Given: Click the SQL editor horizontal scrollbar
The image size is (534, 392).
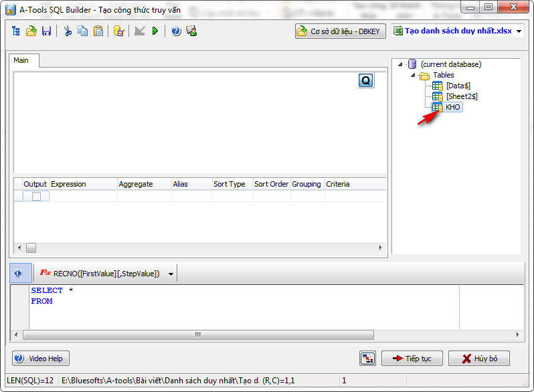Looking at the screenshot, I should pyautogui.click(x=197, y=334).
